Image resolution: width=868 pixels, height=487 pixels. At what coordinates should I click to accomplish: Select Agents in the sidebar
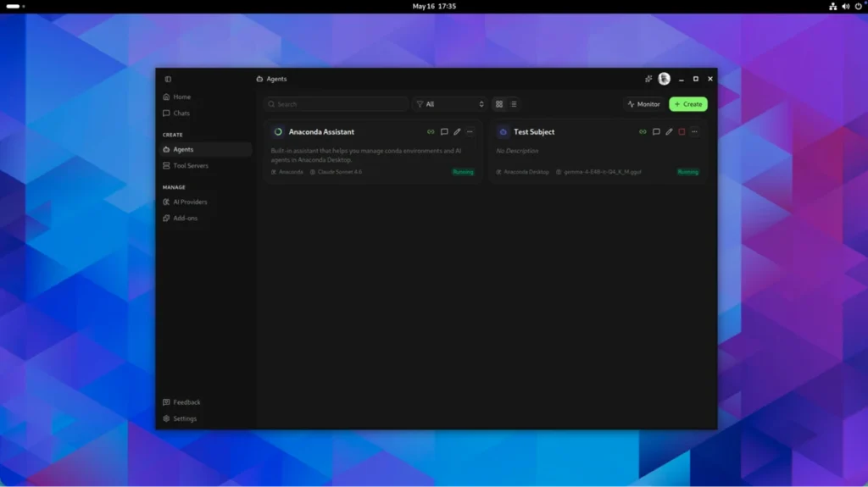click(204, 149)
